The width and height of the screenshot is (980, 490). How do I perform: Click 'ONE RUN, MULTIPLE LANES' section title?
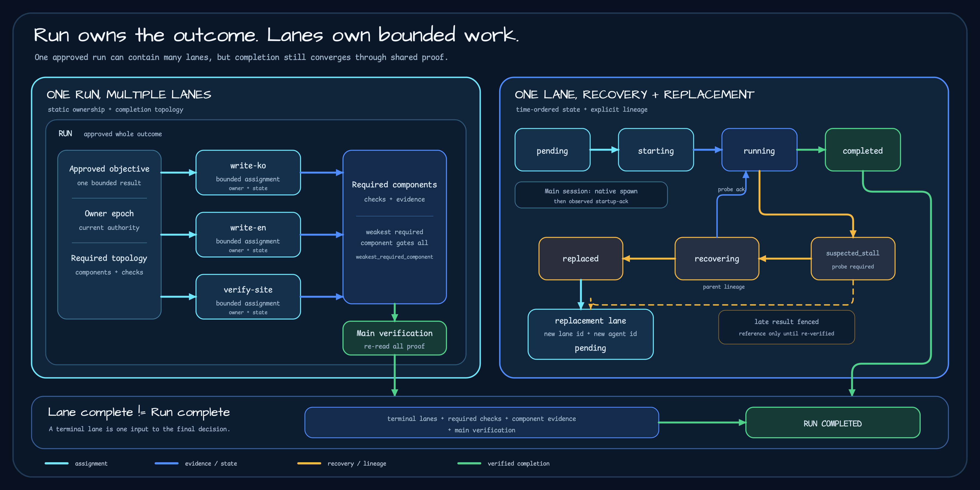128,94
